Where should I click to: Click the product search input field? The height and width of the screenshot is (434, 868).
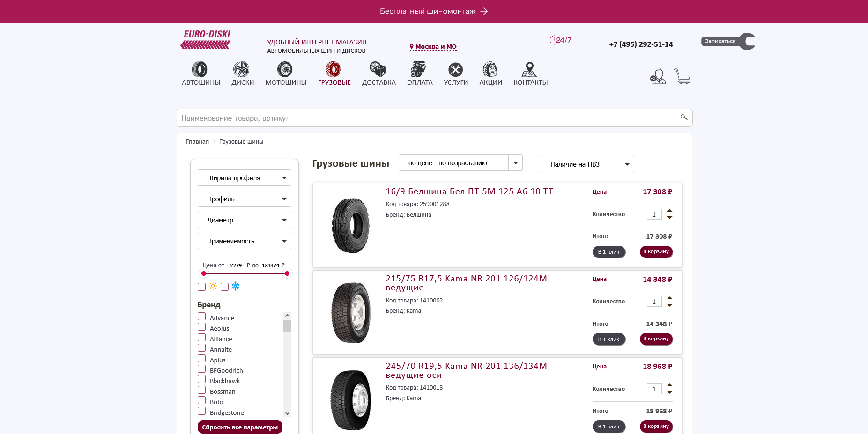[434, 118]
